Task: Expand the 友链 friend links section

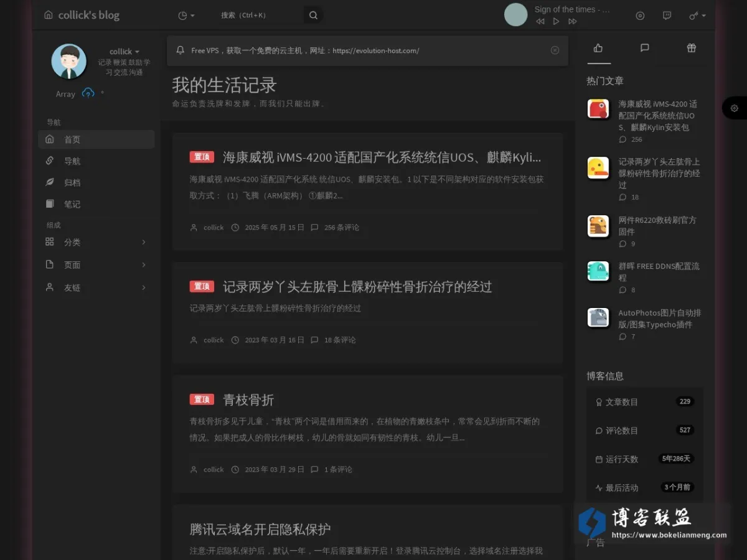Action: tap(96, 287)
